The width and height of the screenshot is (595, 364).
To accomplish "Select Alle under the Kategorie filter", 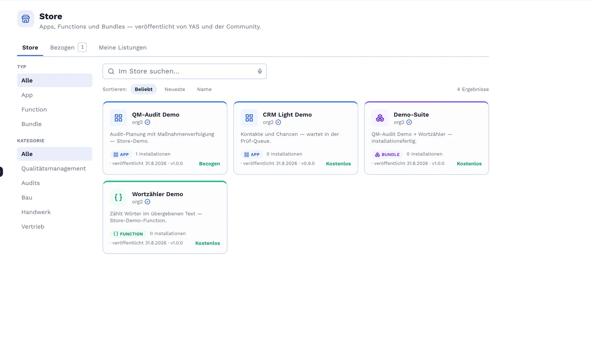I will 55,154.
